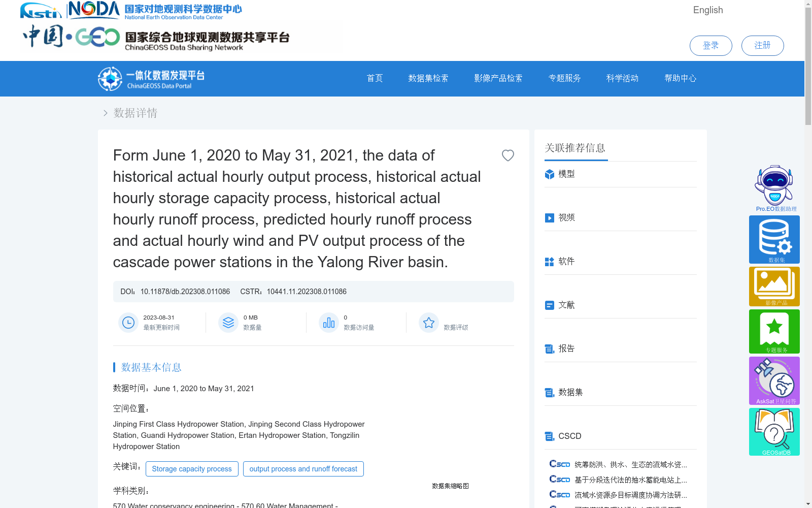Open CSCD article 统筹防洪、供水、生态的流域水资
Screen dimensions: 812x508
631,465
